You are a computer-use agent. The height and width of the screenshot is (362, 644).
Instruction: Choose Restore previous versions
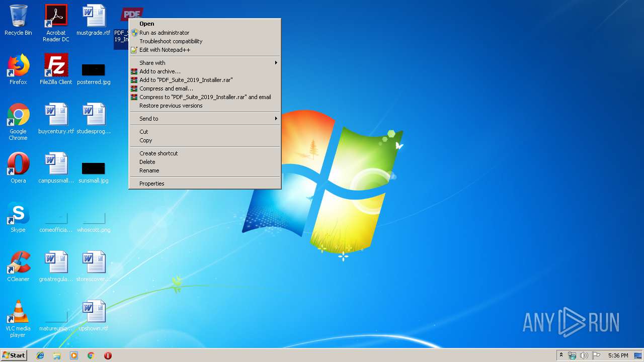205,106
